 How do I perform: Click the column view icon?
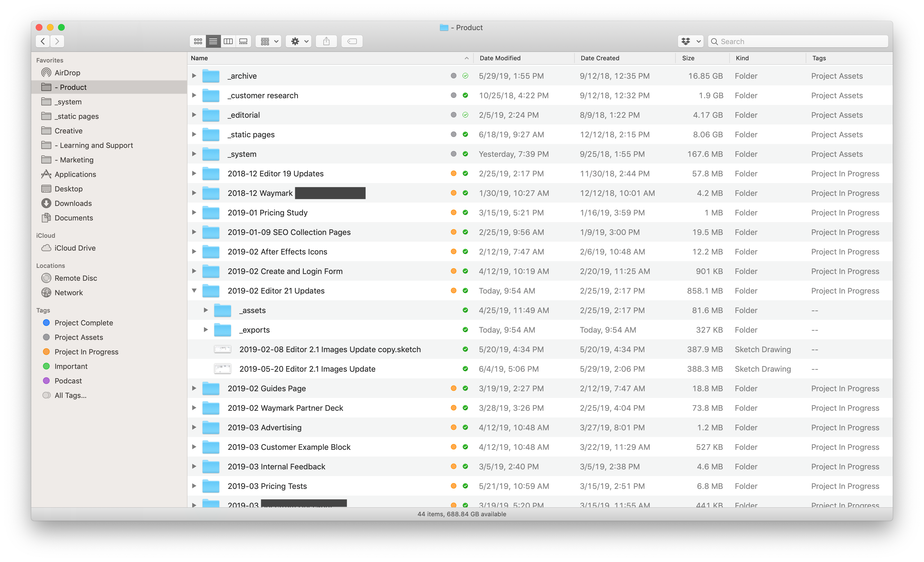227,42
